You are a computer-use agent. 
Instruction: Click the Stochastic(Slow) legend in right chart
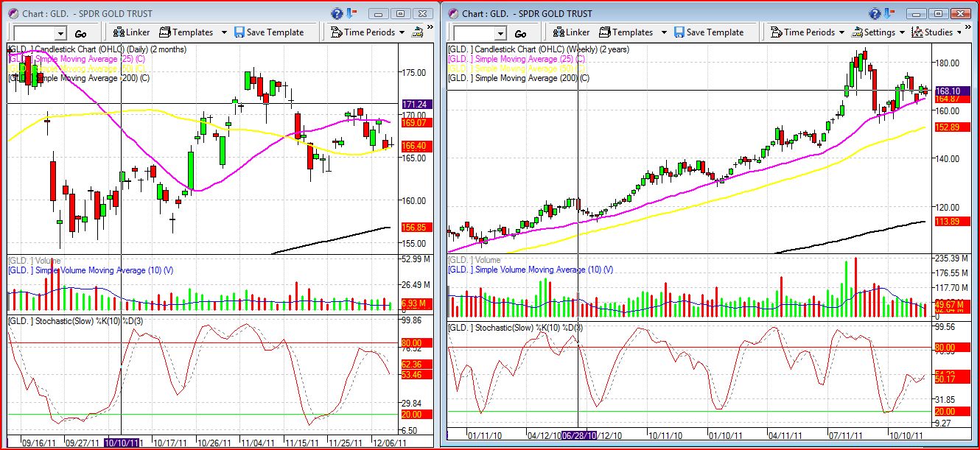(x=515, y=327)
